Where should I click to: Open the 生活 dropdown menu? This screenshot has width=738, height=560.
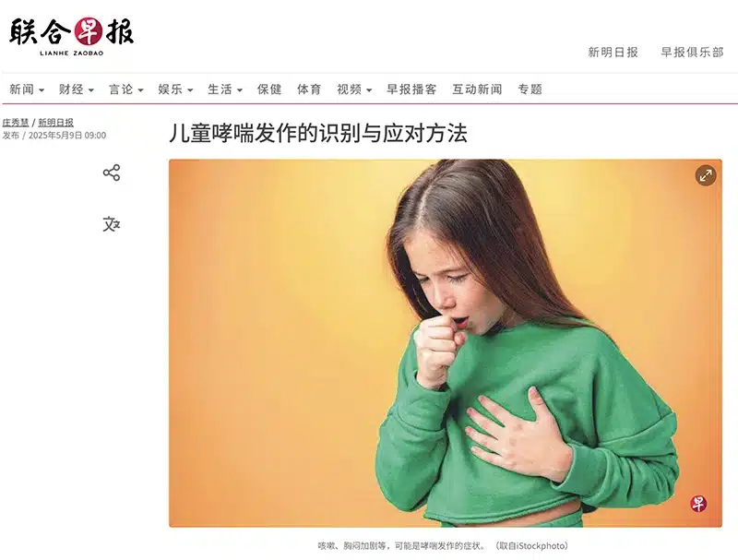(x=225, y=89)
